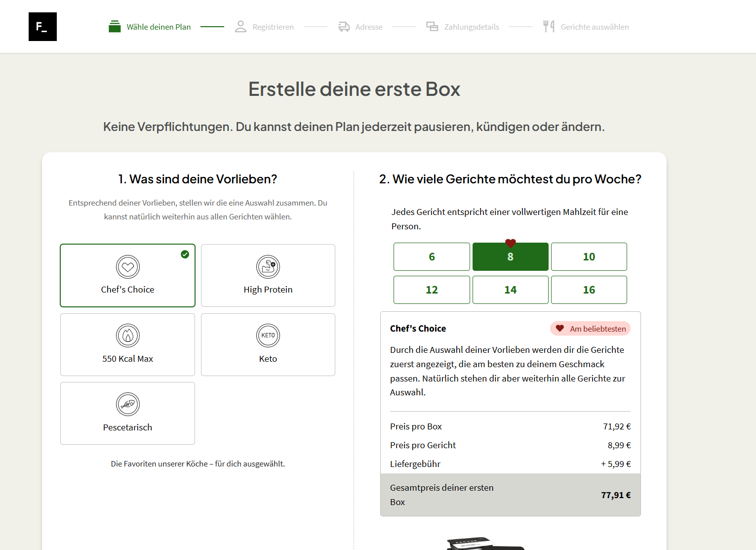Image resolution: width=756 pixels, height=550 pixels.
Task: Choose 6 Gerichte pro Woche
Action: pyautogui.click(x=432, y=256)
